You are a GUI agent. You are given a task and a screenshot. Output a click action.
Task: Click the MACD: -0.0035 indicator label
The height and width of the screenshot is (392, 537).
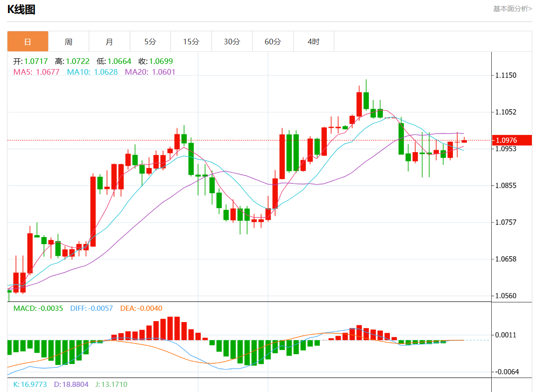(38, 308)
